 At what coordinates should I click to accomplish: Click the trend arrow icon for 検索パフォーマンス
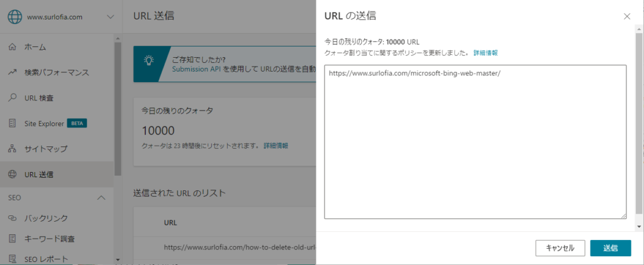coord(13,73)
